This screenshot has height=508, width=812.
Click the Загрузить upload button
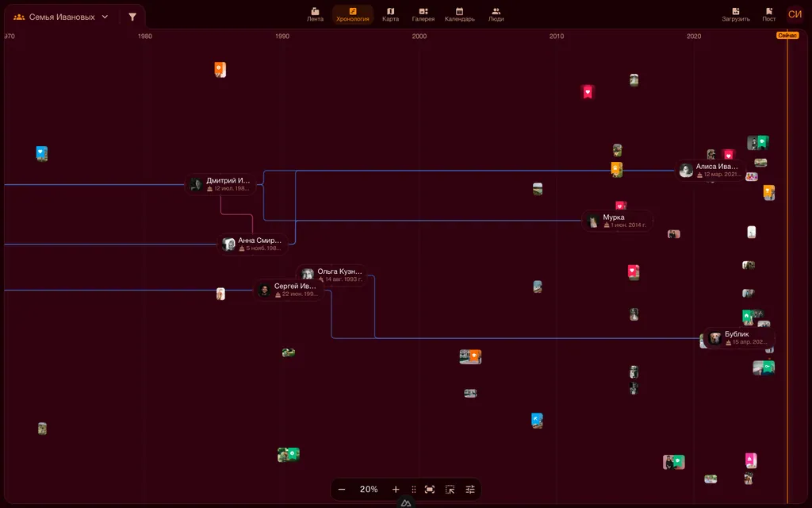tap(736, 14)
